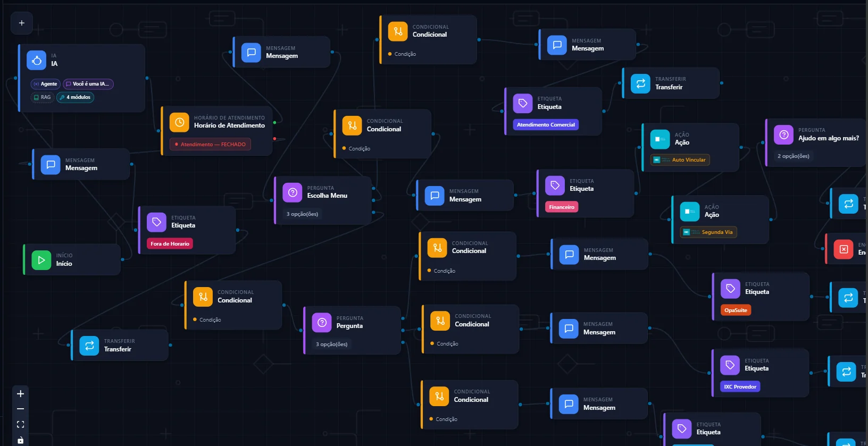This screenshot has width=868, height=446.
Task: Select the question icon on Ajudo em algo mais?
Action: 783,134
